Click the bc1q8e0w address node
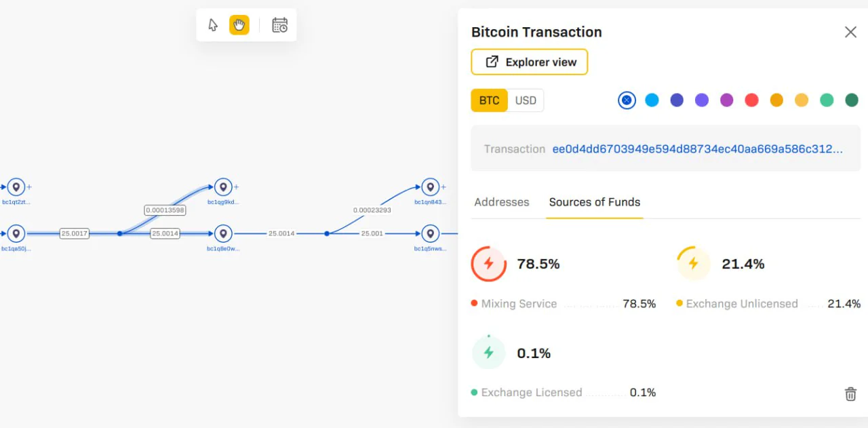Screen dimensions: 868x428 (223, 234)
